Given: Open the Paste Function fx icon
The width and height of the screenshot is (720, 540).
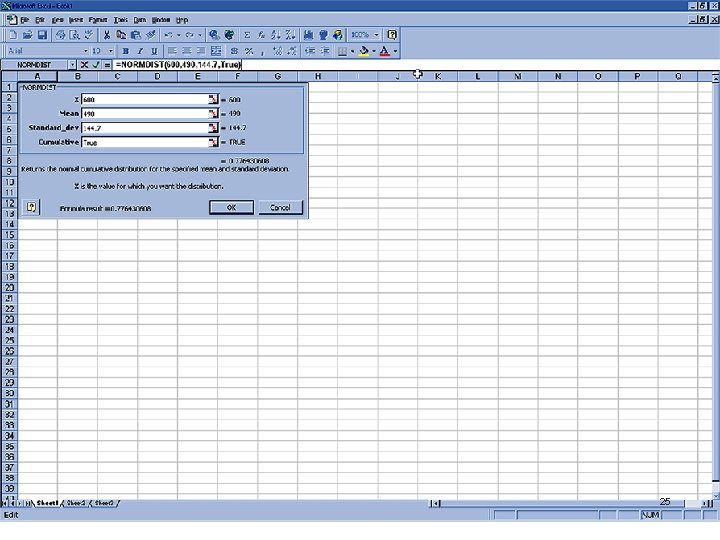Looking at the screenshot, I should coord(261,35).
